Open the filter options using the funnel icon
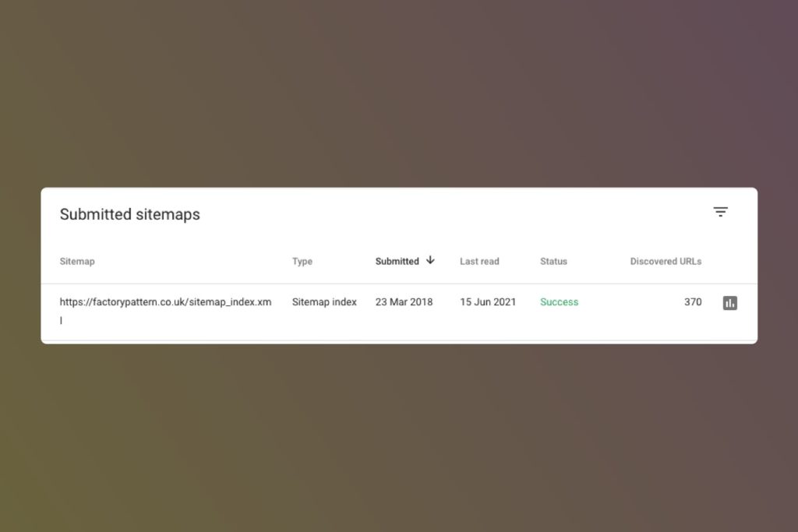This screenshot has width=798, height=532. coord(720,211)
